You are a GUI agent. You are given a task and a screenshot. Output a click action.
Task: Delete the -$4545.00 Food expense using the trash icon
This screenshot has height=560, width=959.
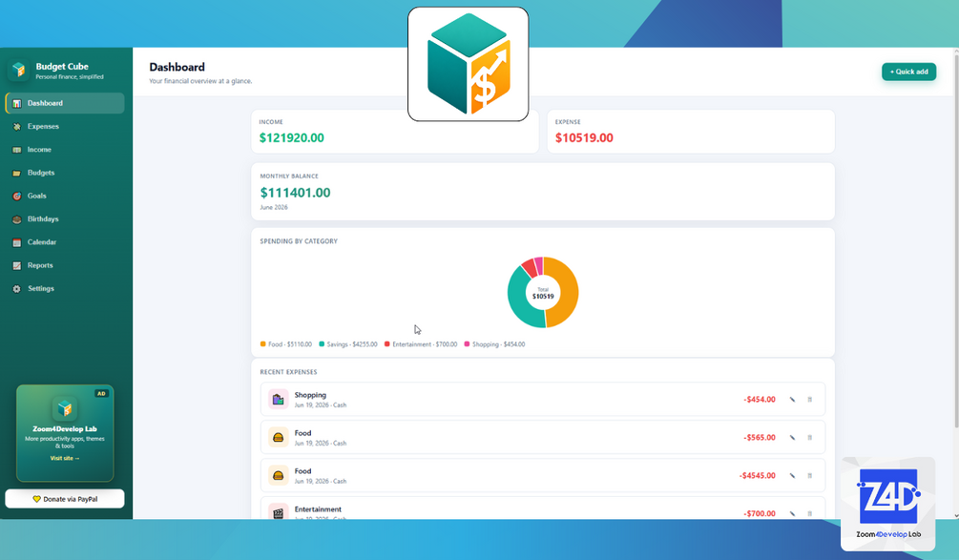(810, 475)
